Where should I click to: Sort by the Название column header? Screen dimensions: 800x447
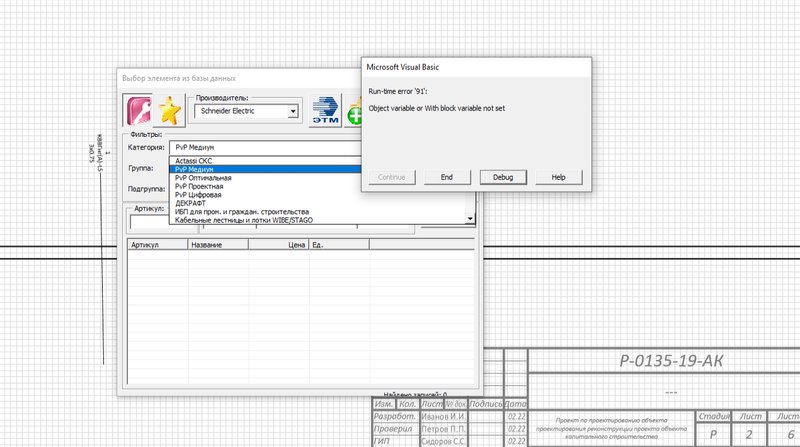click(218, 245)
